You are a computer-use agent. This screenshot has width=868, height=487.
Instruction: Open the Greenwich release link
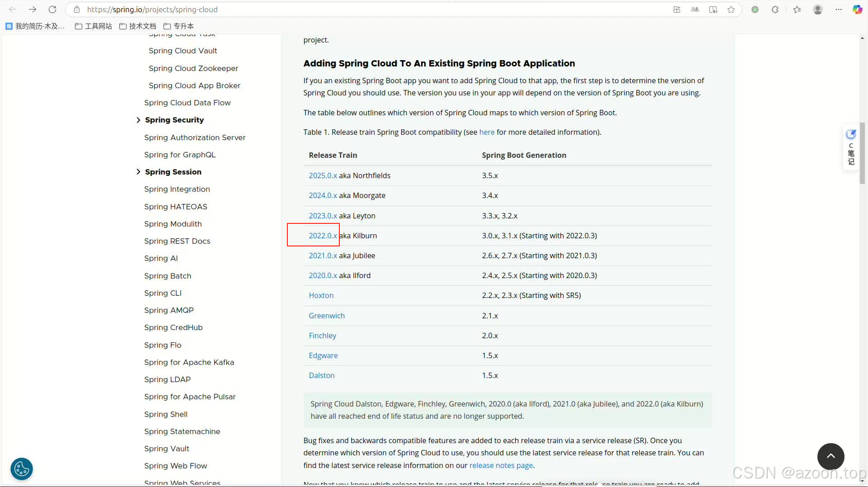tap(327, 316)
